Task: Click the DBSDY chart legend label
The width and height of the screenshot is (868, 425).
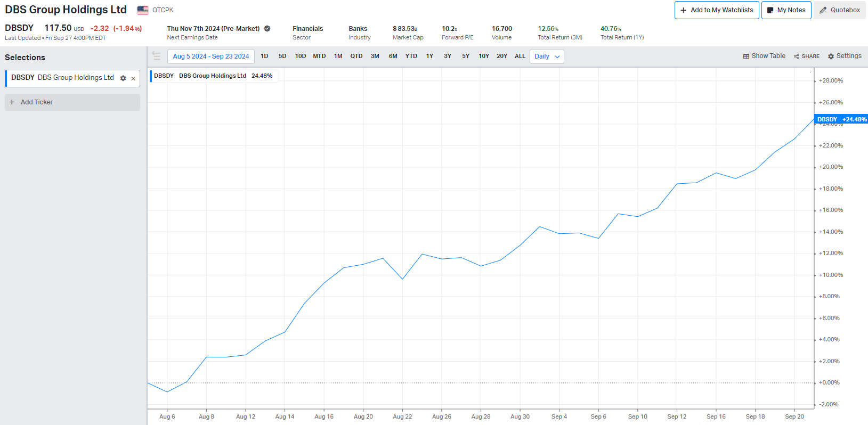Action: (214, 76)
